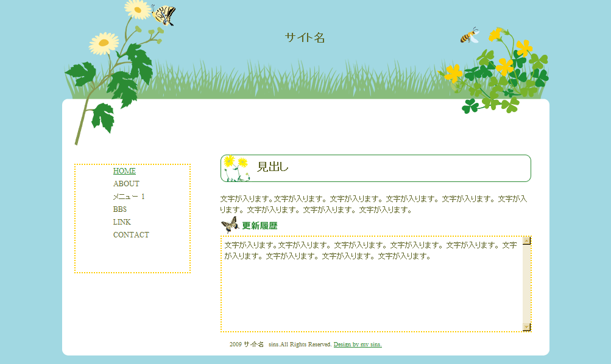Click the dandelion icon in the 見出し banner
This screenshot has width=611, height=364.
tap(236, 169)
